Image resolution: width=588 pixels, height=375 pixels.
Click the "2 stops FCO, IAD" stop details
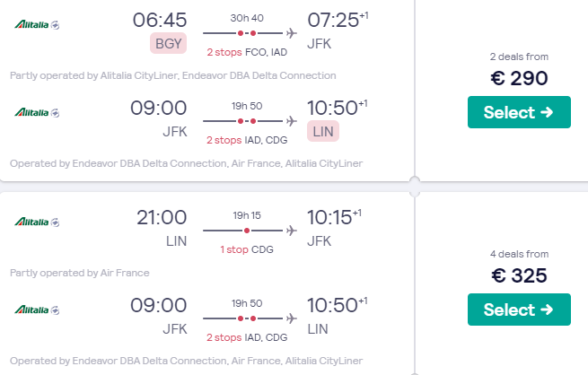click(248, 51)
